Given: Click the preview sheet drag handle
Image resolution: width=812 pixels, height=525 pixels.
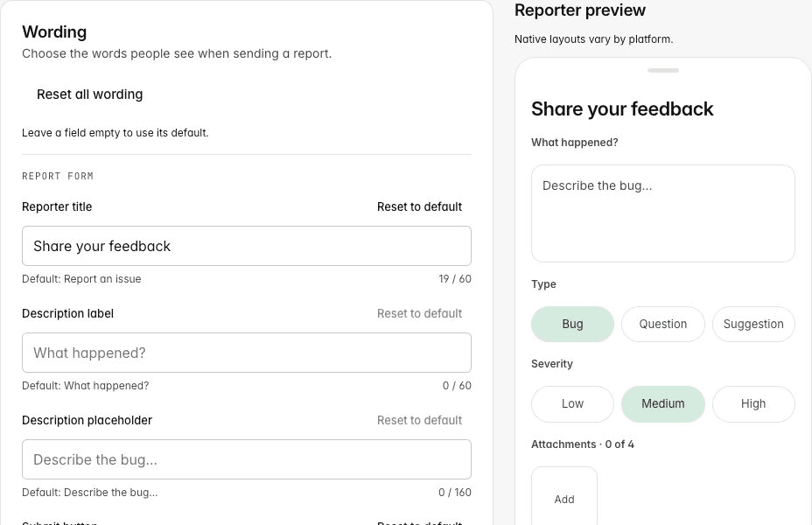Looking at the screenshot, I should 663,70.
